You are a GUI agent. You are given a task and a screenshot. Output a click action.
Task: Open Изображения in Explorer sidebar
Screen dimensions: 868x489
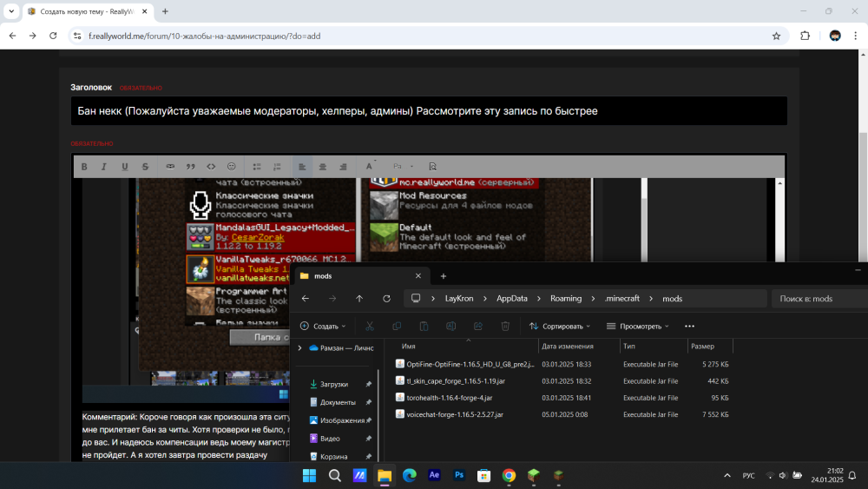pos(342,421)
